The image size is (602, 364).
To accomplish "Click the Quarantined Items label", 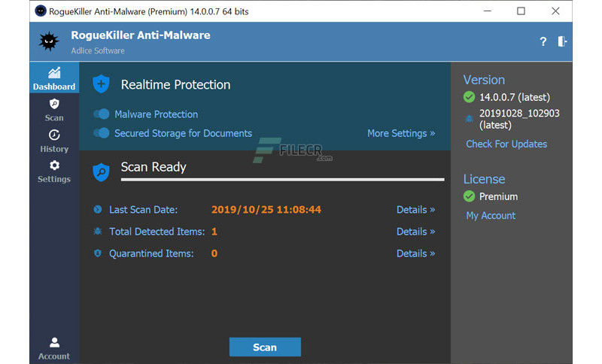I will (151, 253).
